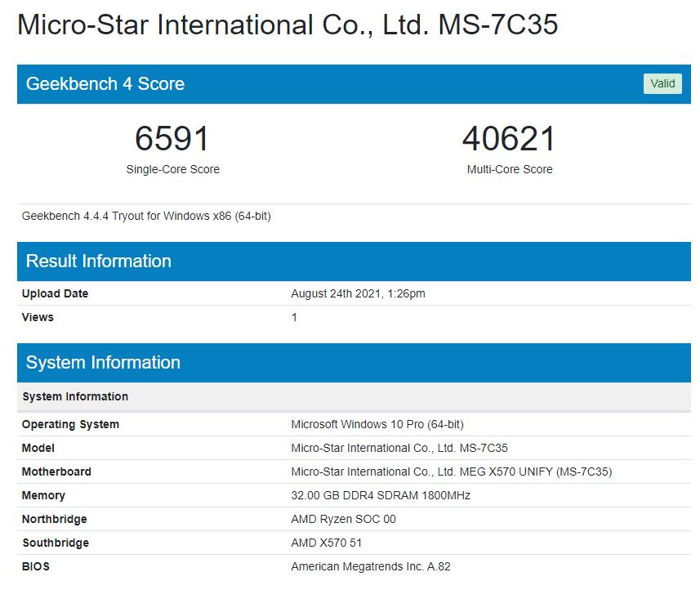Click the single-core score number 6591
This screenshot has height=590, width=700.
[x=172, y=139]
